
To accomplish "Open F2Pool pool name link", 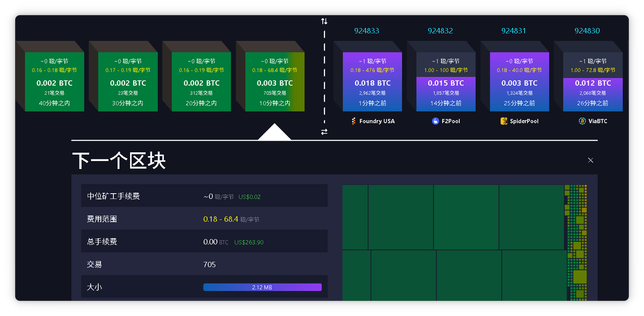I will point(451,121).
